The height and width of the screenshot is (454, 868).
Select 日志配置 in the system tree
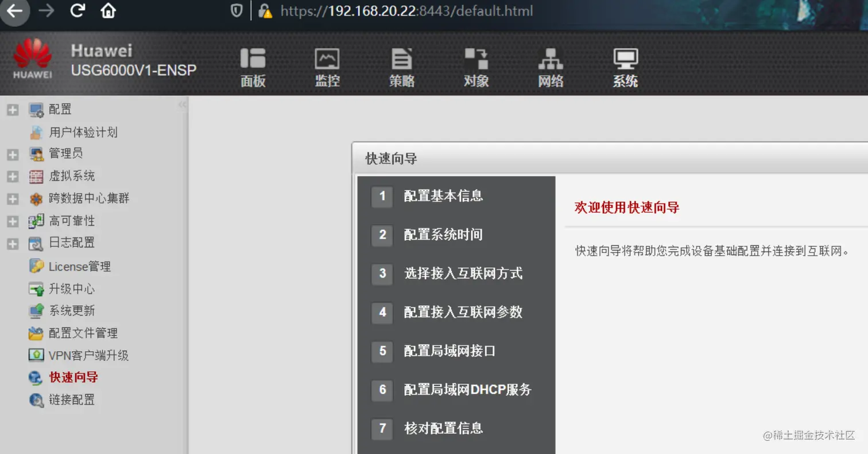[x=72, y=243]
